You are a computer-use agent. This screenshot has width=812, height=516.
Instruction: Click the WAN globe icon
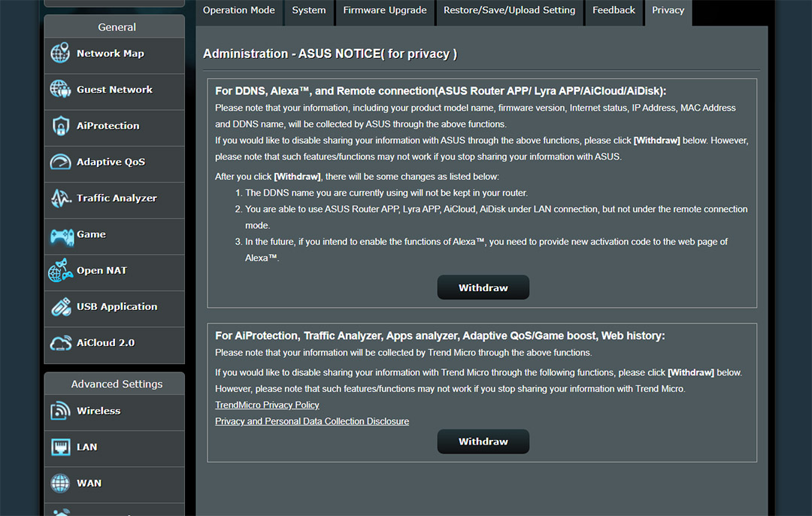click(60, 484)
